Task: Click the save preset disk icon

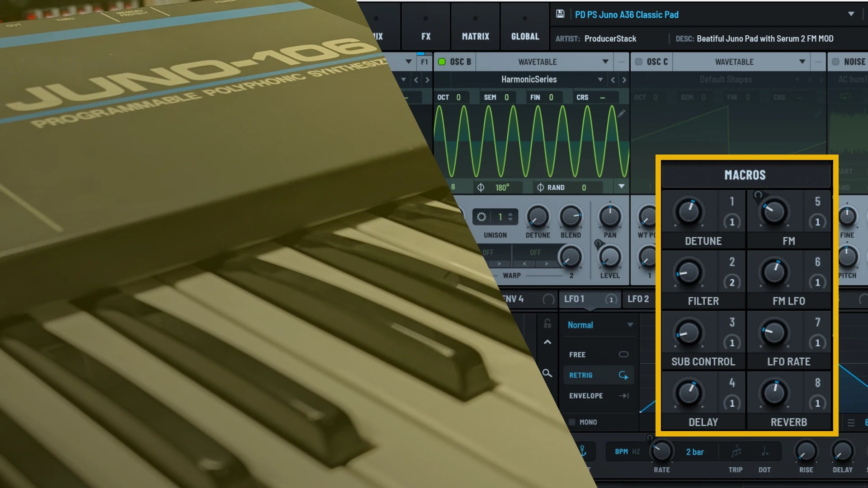Action: [x=561, y=14]
